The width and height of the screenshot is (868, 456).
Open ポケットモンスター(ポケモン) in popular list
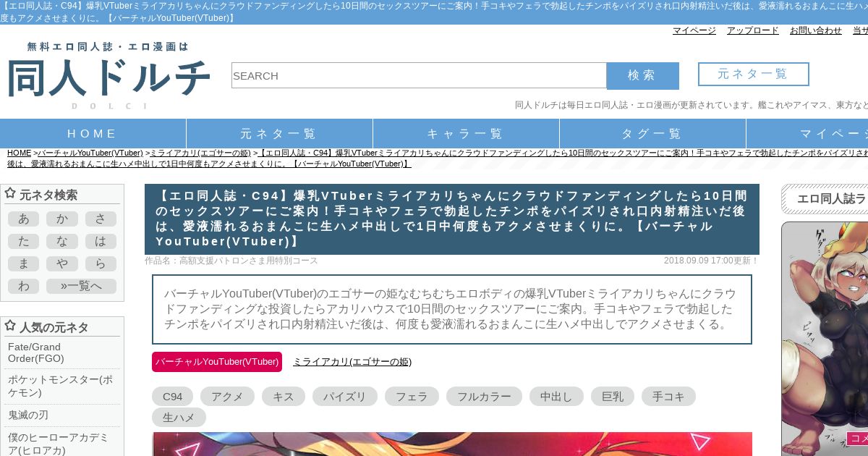(x=64, y=386)
